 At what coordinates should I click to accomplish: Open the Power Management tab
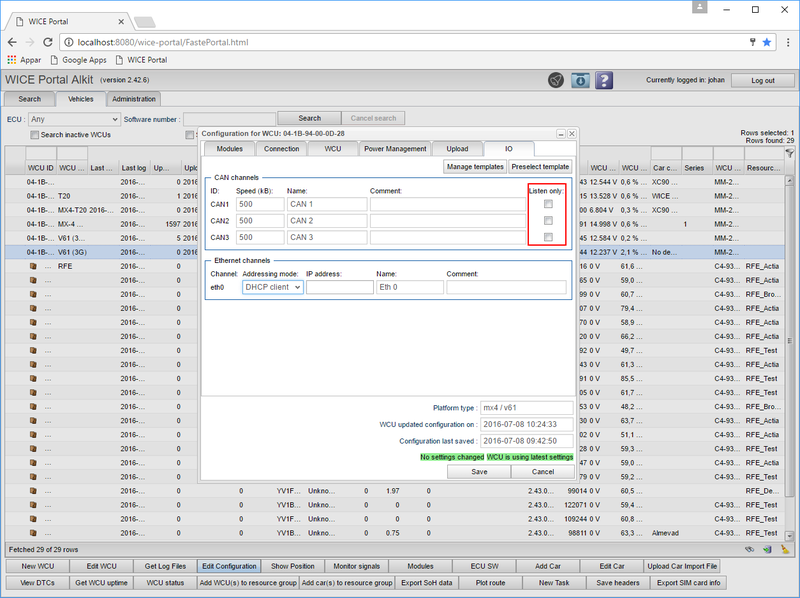pyautogui.click(x=395, y=149)
